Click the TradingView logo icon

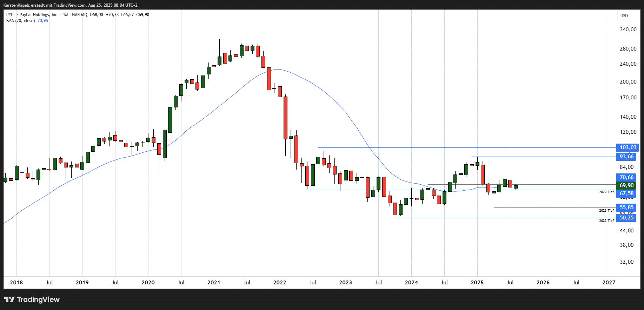pyautogui.click(x=9, y=299)
